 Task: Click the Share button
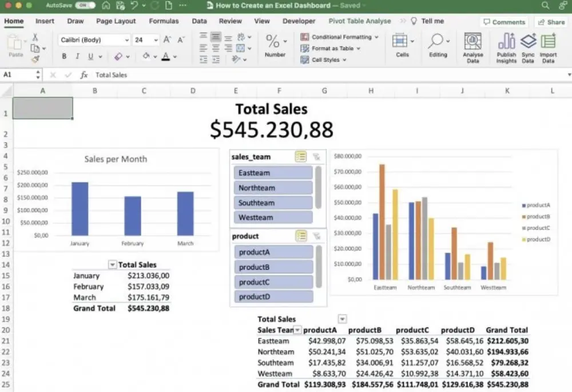click(551, 22)
